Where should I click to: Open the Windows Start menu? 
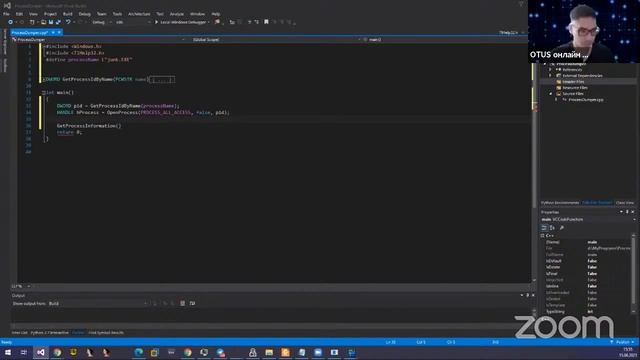(8, 353)
